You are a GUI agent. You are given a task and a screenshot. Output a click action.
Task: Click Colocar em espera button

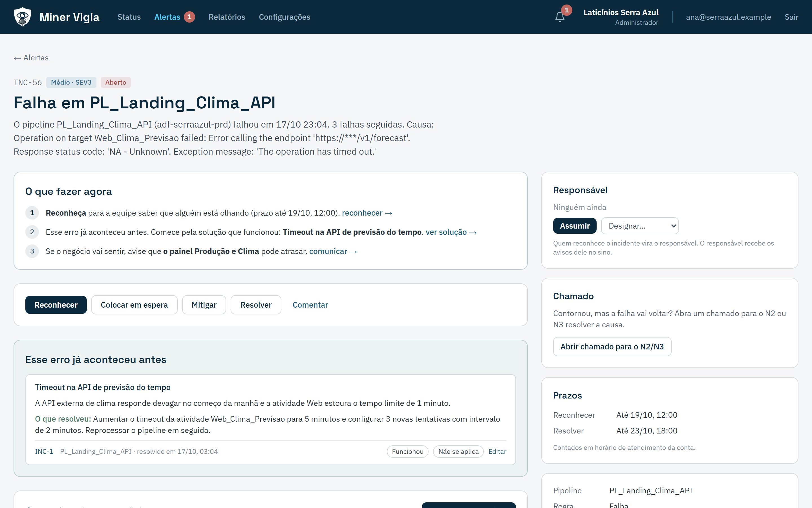point(134,305)
